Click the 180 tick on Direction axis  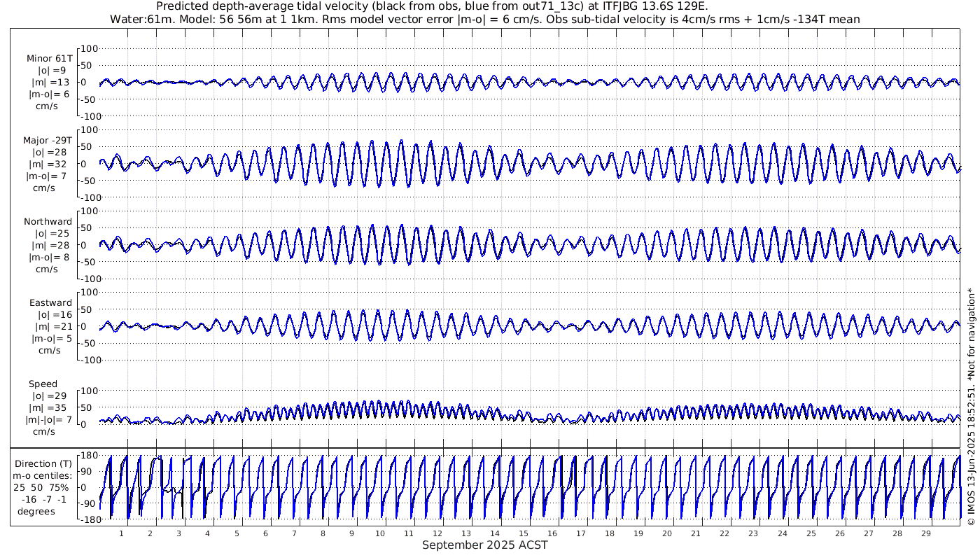pos(87,456)
